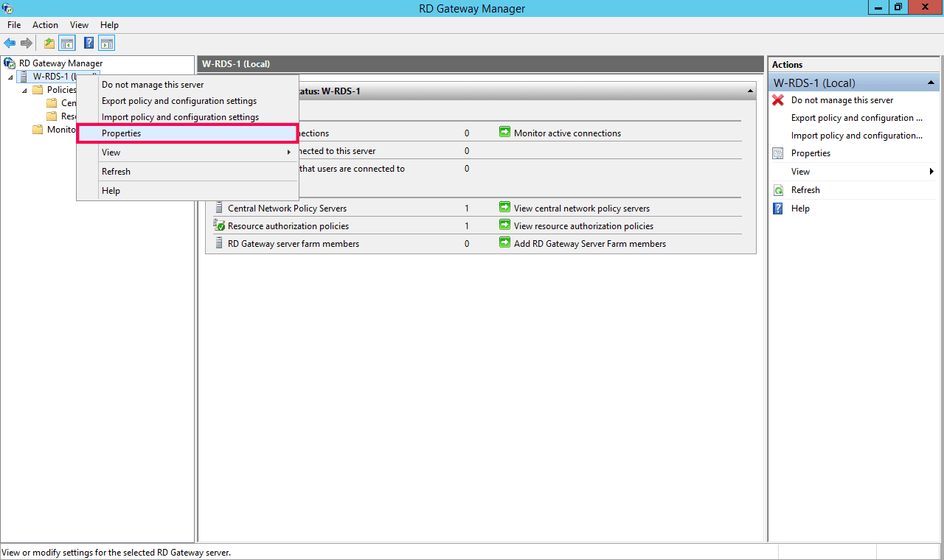This screenshot has height=560, width=944.
Task: Toggle the Show/Hide Console Tree toolbar icon
Action: click(67, 43)
